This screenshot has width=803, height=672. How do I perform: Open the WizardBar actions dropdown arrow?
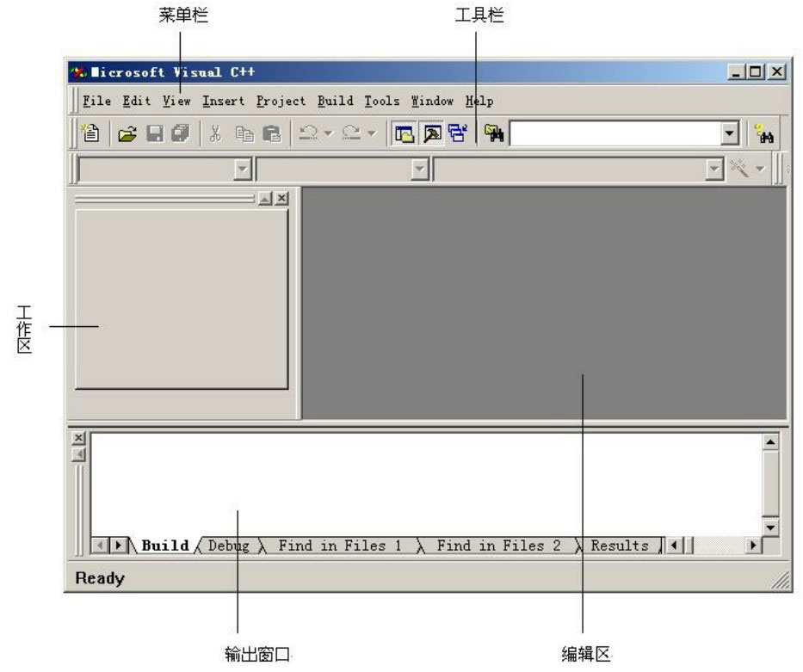[x=761, y=169]
